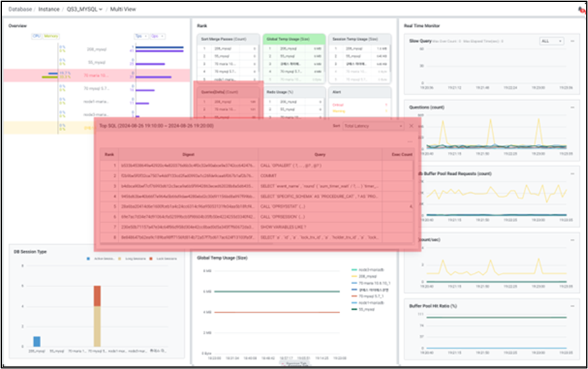Go to Instance in the breadcrumb
This screenshot has width=588, height=369.
(49, 9)
